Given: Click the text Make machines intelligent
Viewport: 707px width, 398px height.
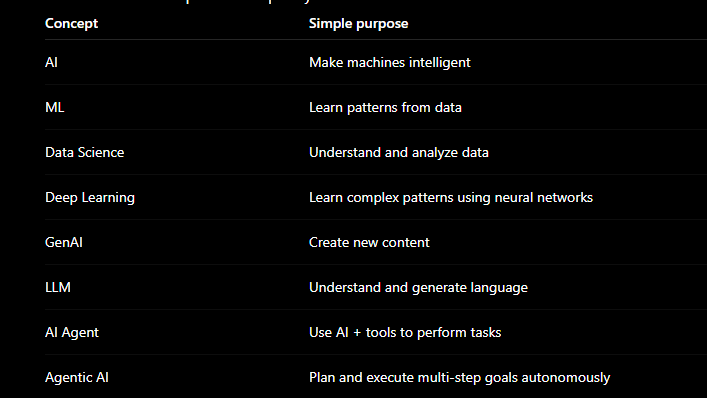Looking at the screenshot, I should (390, 62).
